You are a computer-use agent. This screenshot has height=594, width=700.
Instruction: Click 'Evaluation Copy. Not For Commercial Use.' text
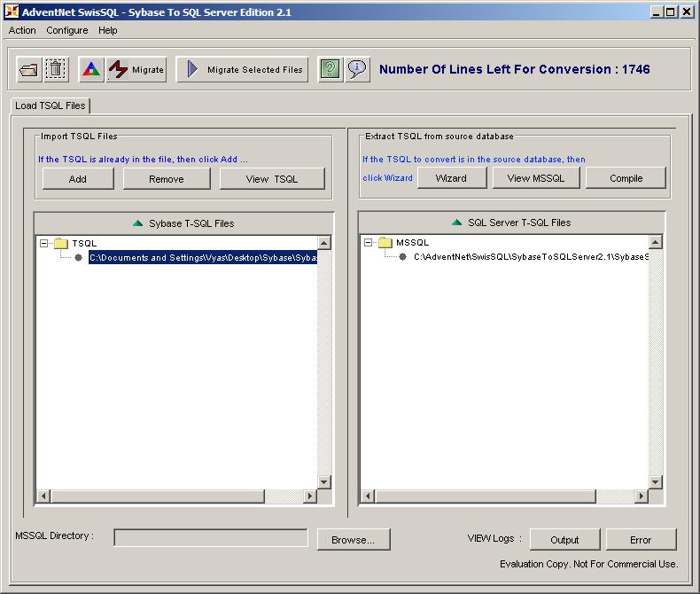[589, 564]
